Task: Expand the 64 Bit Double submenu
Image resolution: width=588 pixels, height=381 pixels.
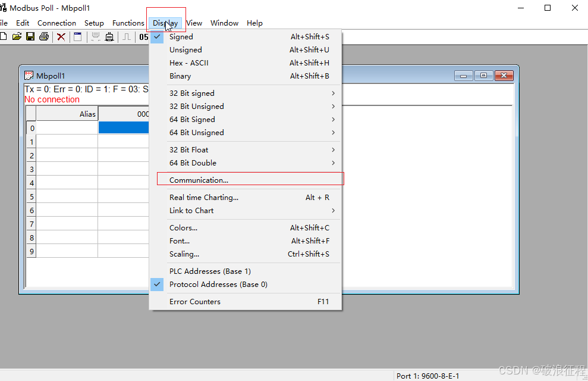Action: 246,163
